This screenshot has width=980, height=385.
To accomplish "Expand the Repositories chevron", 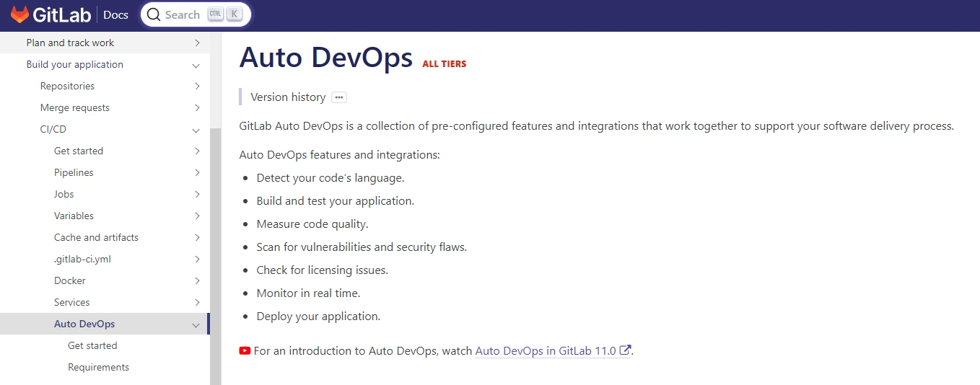I will 197,86.
